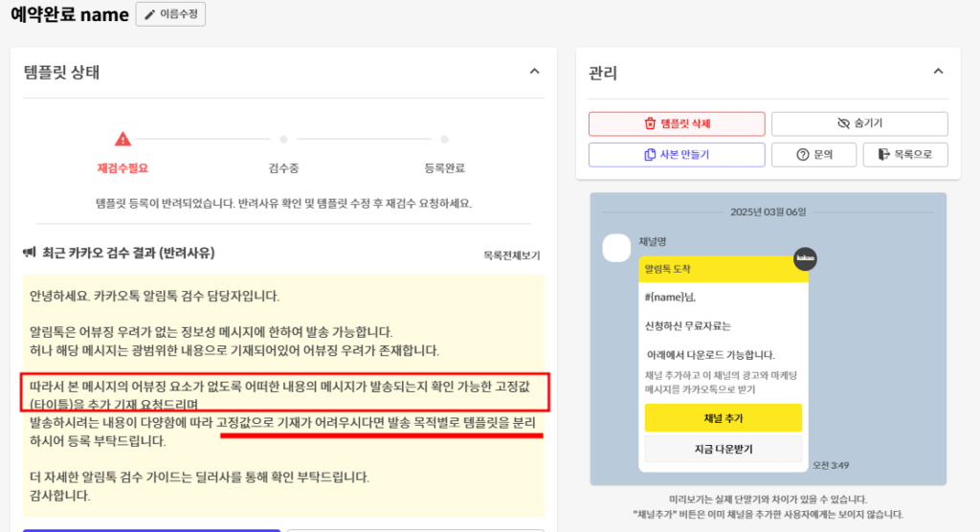The width and height of the screenshot is (980, 532).
Task: Open the 문의 inquiry button
Action: pos(813,154)
